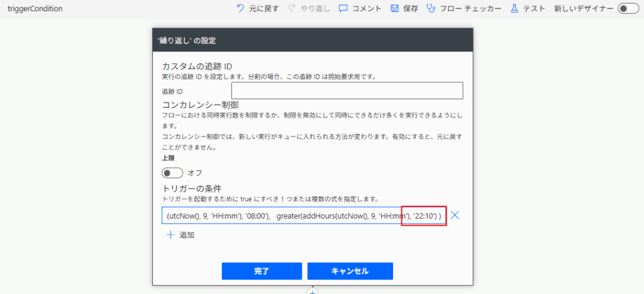Click the 元に戻す text in the toolbar
This screenshot has height=294, width=644.
tap(264, 9)
